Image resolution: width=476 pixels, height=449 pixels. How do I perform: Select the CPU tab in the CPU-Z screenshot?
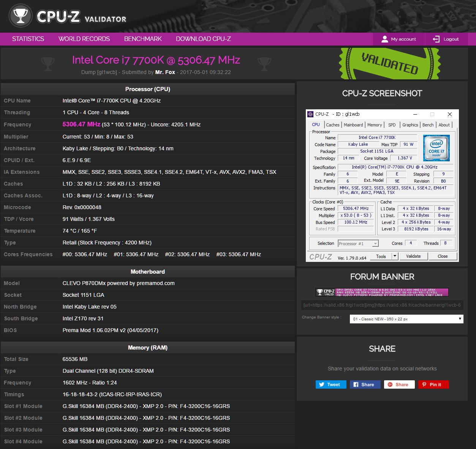316,124
